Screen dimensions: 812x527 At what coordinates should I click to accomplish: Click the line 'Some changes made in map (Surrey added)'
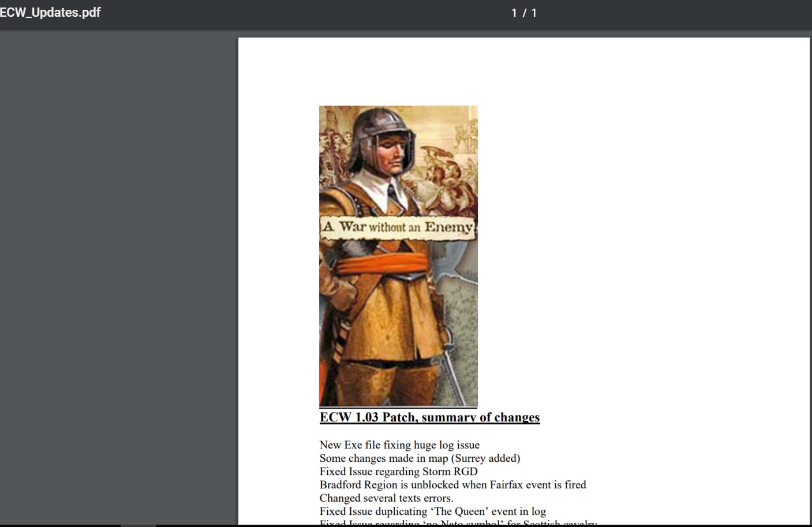coord(420,458)
